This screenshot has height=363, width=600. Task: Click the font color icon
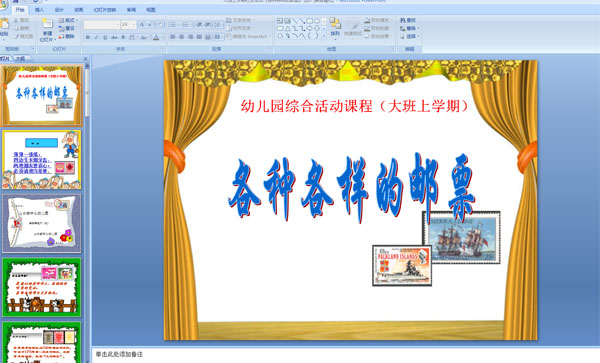point(156,37)
